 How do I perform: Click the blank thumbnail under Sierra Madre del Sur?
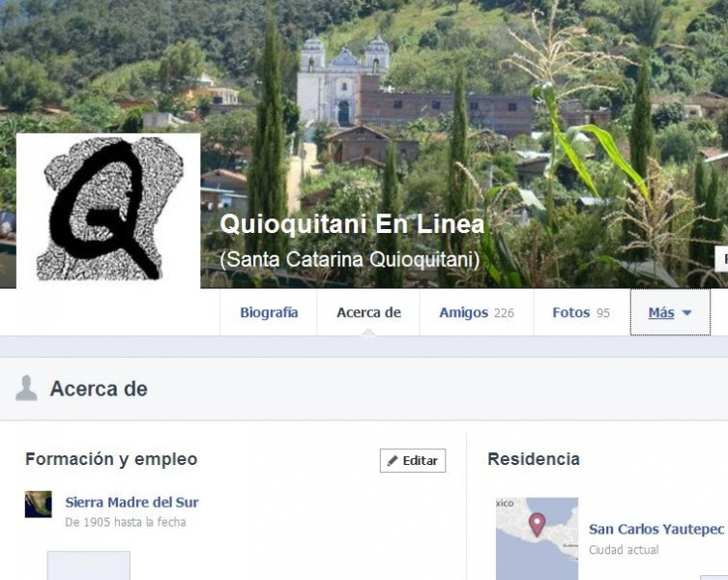[x=89, y=565]
